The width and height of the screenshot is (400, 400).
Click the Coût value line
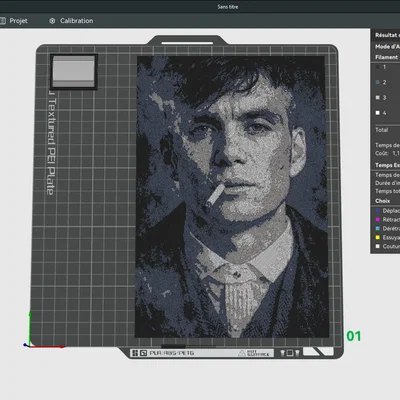[387, 153]
